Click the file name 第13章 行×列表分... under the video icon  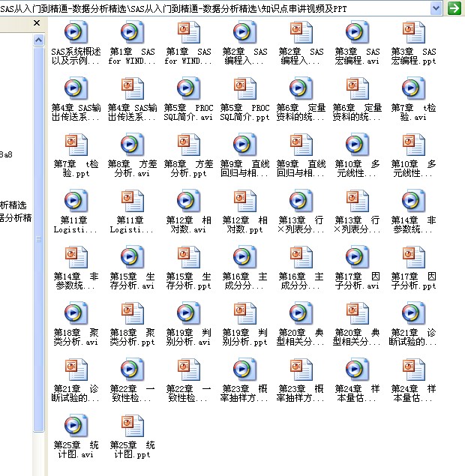301,225
